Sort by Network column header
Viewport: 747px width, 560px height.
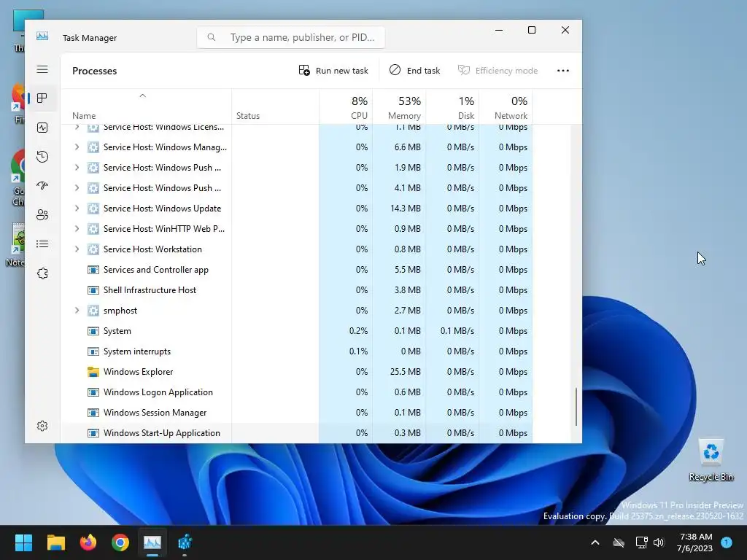pos(506,106)
